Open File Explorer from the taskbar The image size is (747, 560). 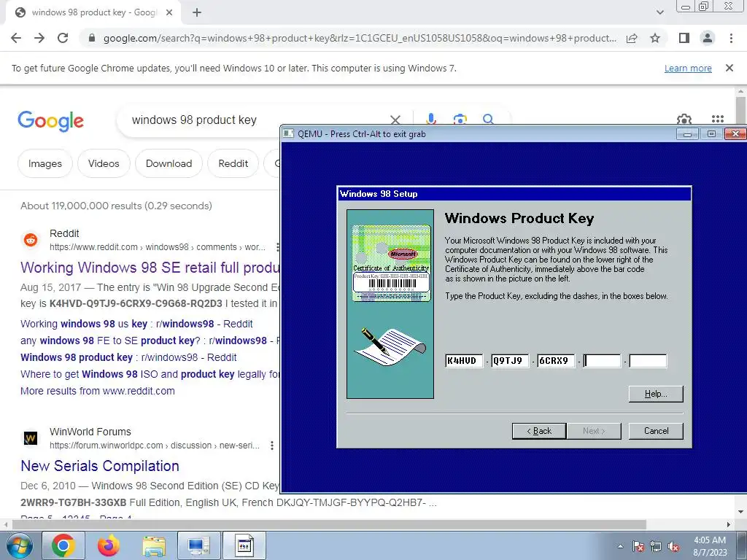click(154, 545)
